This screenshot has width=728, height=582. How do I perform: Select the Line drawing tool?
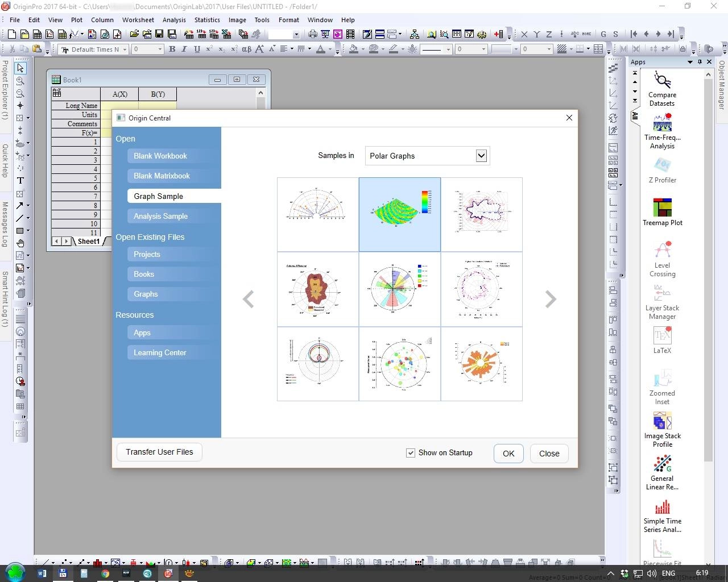tap(19, 218)
